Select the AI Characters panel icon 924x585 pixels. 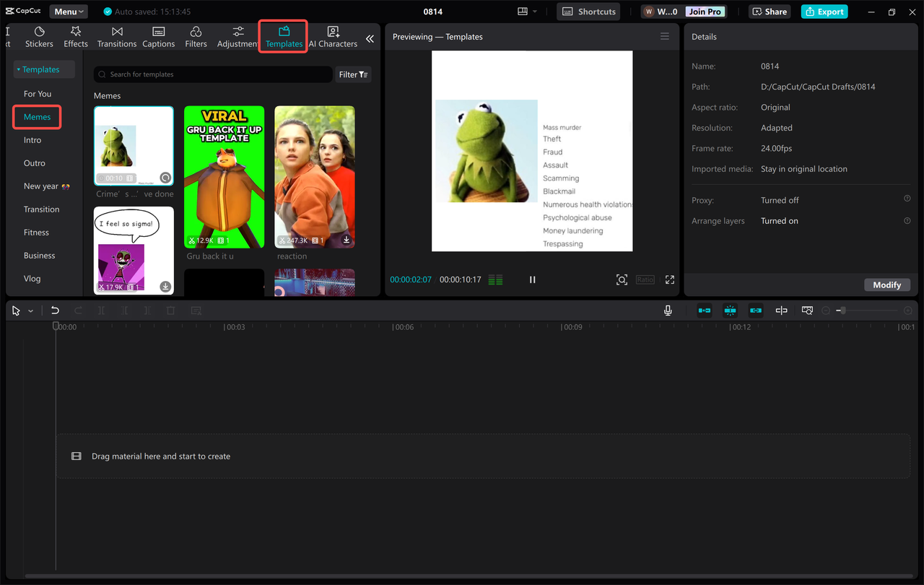point(333,36)
